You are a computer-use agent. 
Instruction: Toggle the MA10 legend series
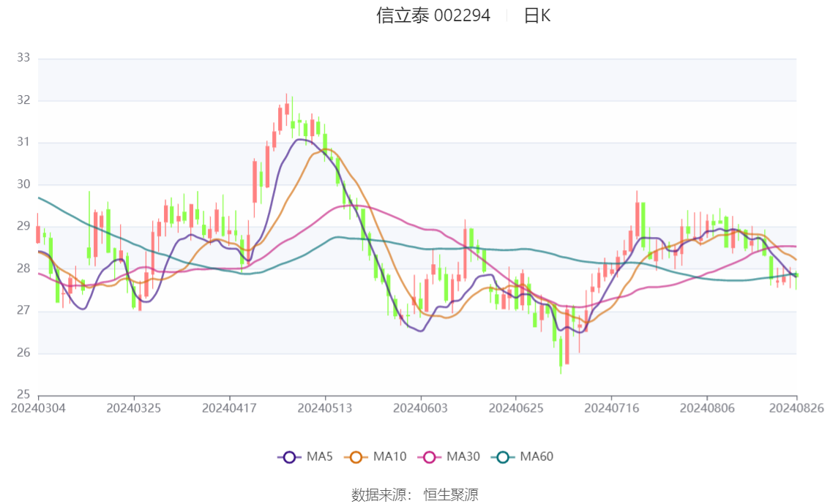375,457
